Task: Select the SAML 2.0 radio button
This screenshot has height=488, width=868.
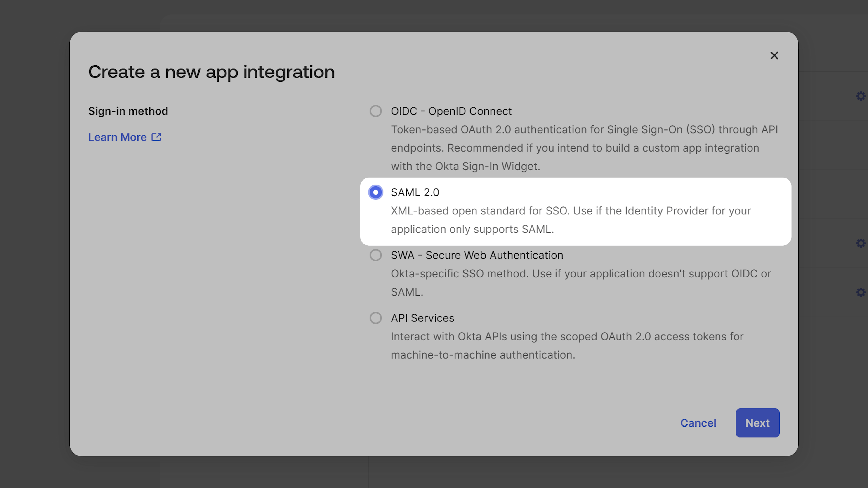Action: tap(375, 192)
